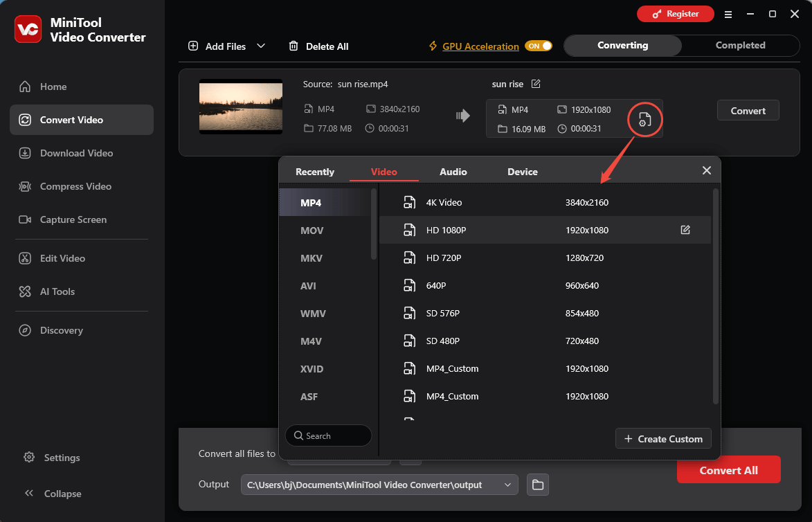Edit the sun rise output name
Viewport: 812px width, 522px height.
click(536, 84)
